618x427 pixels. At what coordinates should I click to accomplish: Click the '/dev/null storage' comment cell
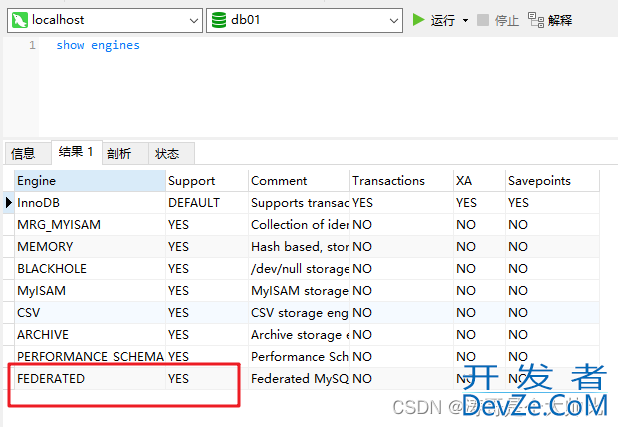point(299,269)
